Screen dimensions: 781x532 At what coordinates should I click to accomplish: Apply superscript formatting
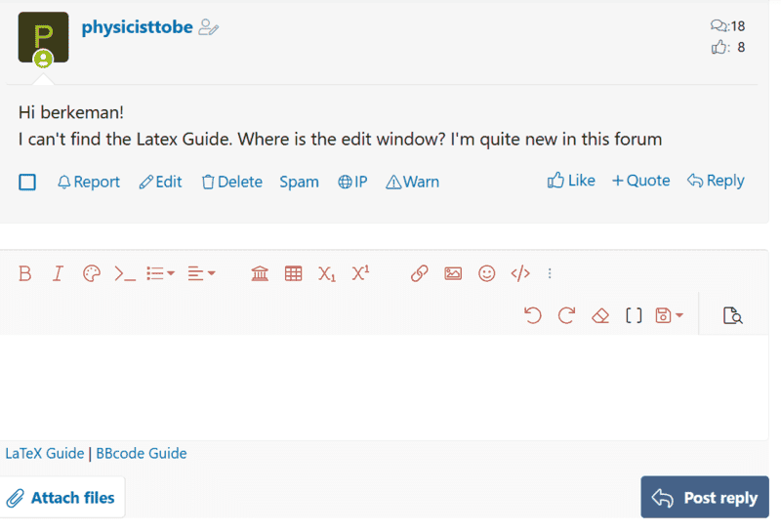[x=360, y=274]
